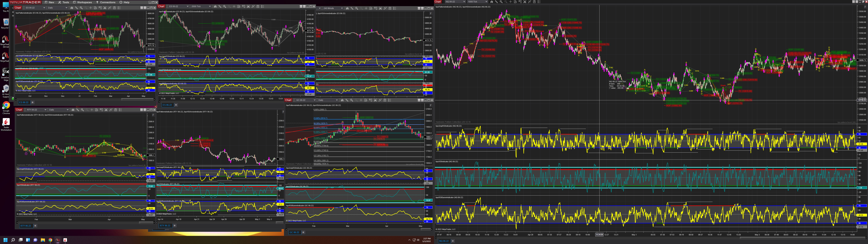Open Google Chrome from the Windows taskbar

click(x=50, y=240)
